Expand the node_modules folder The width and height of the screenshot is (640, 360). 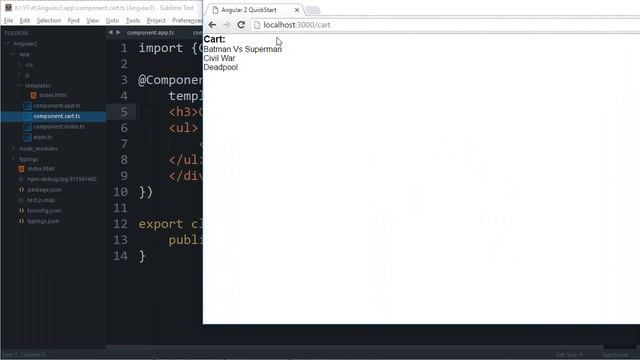[x=13, y=149]
